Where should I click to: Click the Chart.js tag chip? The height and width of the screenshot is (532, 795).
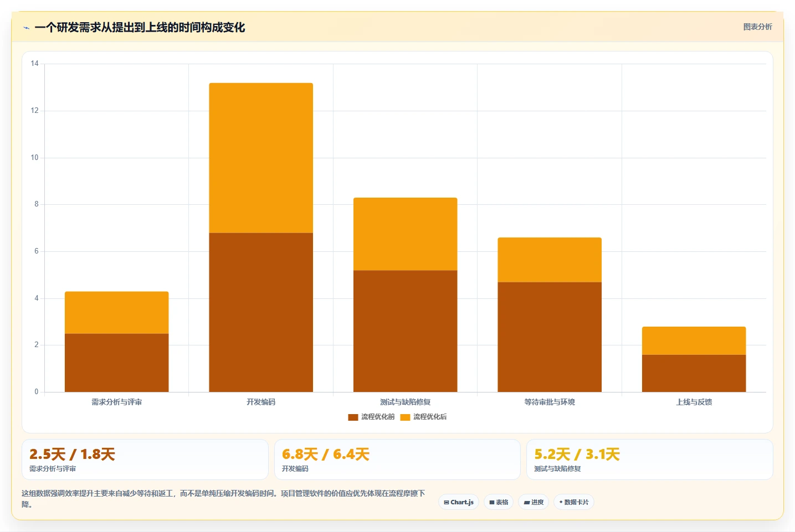[459, 502]
